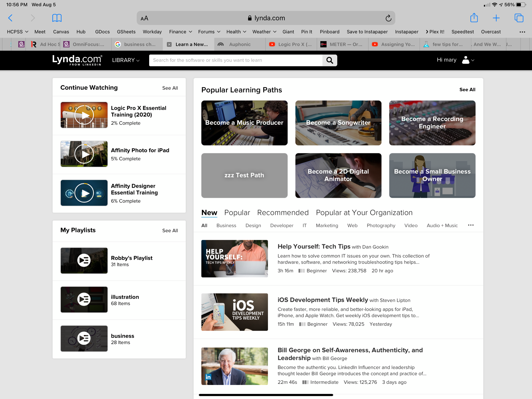Open Bill George on Self-Awareness course title

pos(350,354)
